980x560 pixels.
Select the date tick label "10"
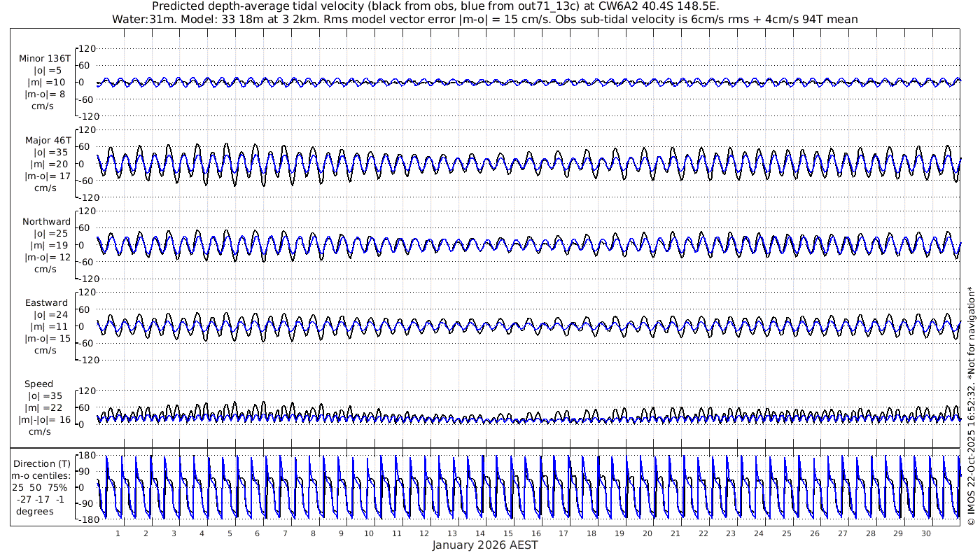pyautogui.click(x=369, y=533)
